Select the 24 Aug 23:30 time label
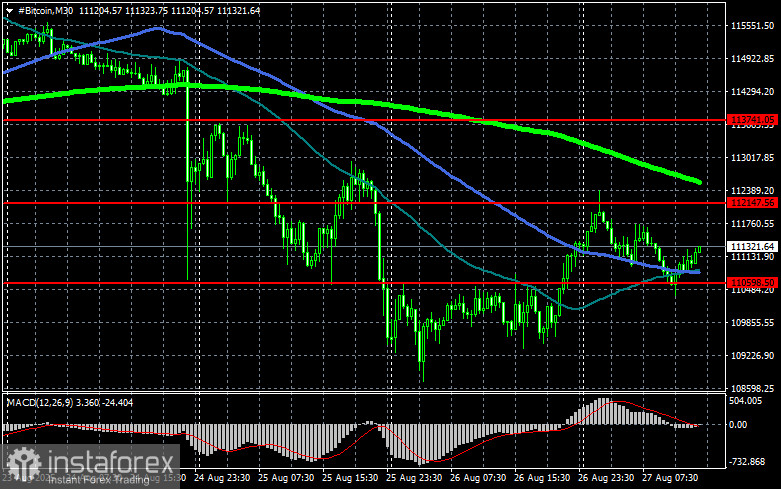Viewport: 781px width, 489px height. tap(222, 478)
